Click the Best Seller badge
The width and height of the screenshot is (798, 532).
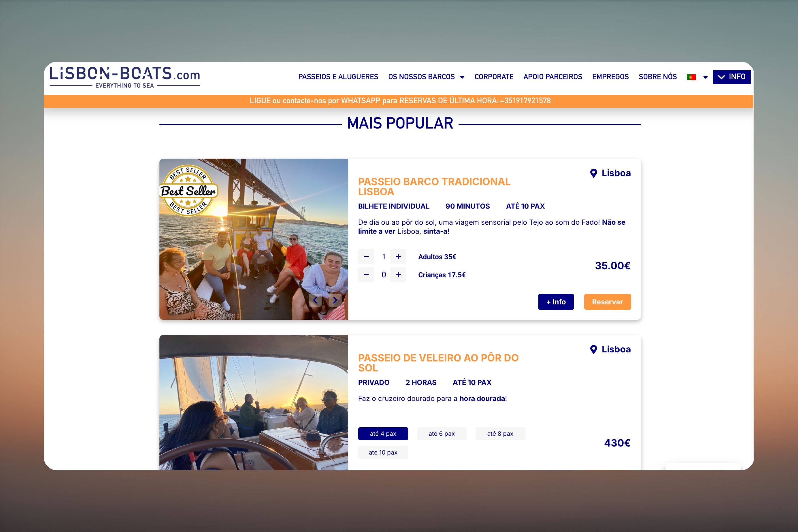point(189,191)
